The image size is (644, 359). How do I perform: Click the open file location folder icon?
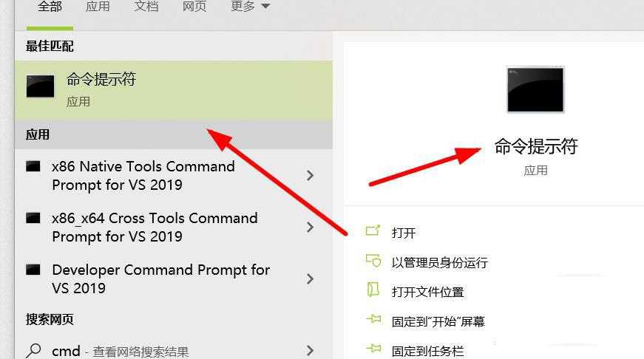pos(373,290)
